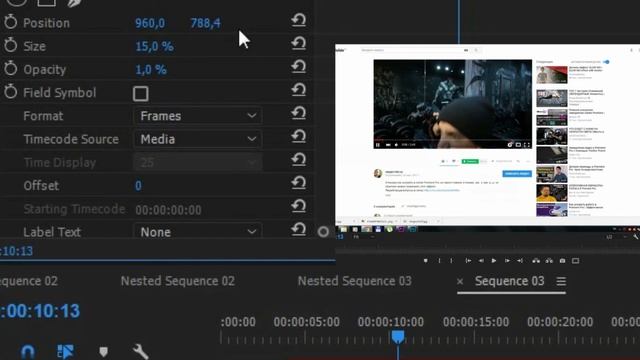This screenshot has height=360, width=640.
Task: Reset the Offset parameter
Action: 299,183
